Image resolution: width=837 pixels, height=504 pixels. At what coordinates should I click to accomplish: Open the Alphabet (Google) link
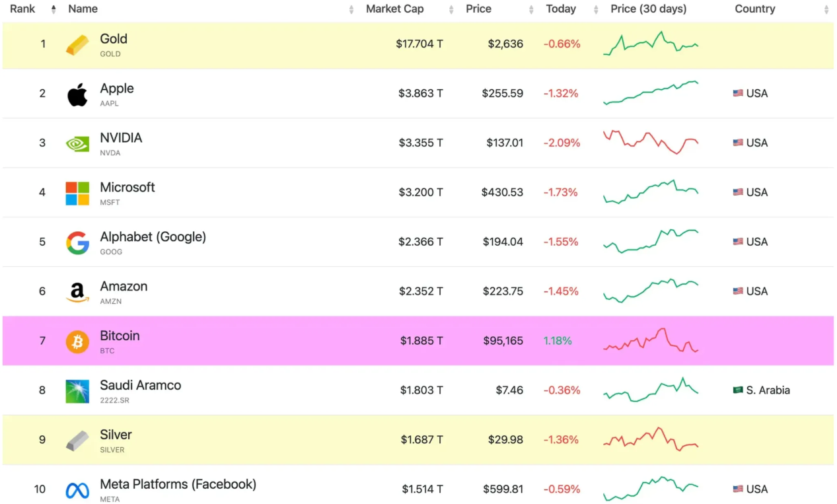[153, 237]
